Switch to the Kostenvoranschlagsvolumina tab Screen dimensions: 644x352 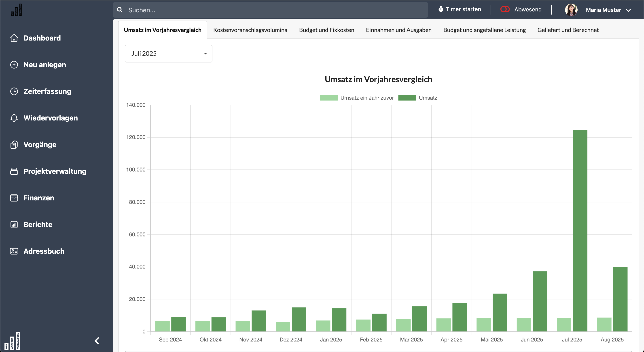(x=250, y=30)
